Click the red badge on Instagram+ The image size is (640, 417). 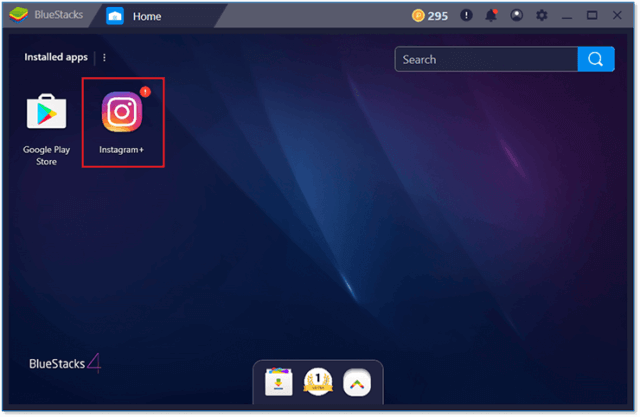point(145,92)
